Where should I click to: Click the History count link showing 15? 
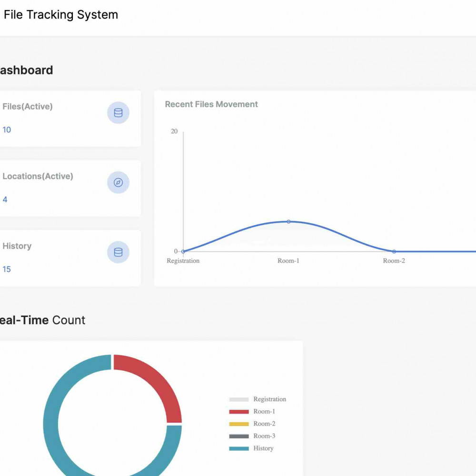point(7,269)
